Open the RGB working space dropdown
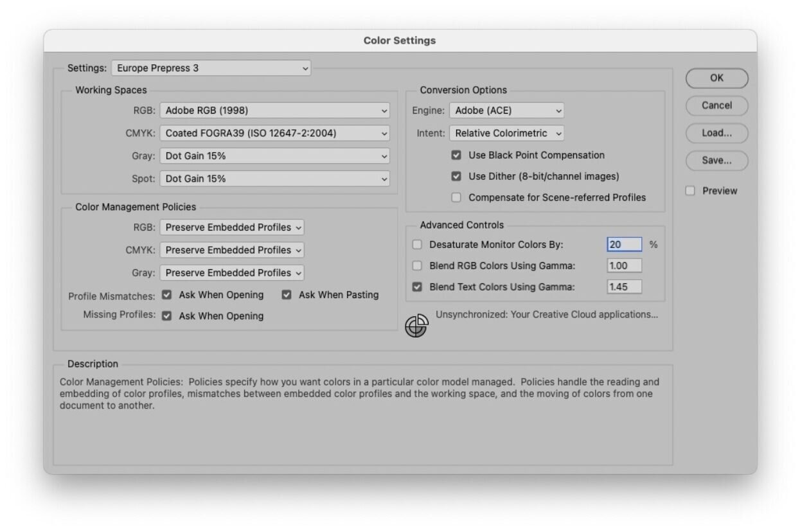The width and height of the screenshot is (800, 532). pyautogui.click(x=274, y=111)
